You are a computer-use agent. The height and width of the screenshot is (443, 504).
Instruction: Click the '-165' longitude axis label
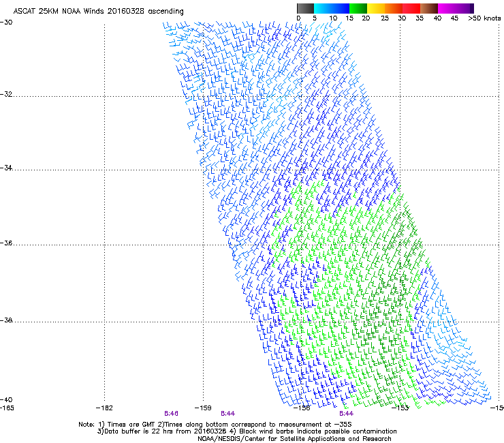[7, 408]
